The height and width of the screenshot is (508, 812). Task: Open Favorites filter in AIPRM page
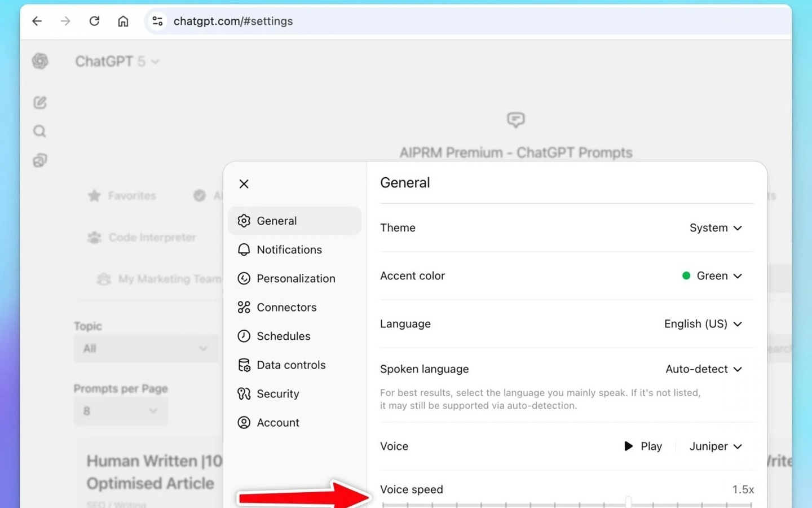[122, 196]
